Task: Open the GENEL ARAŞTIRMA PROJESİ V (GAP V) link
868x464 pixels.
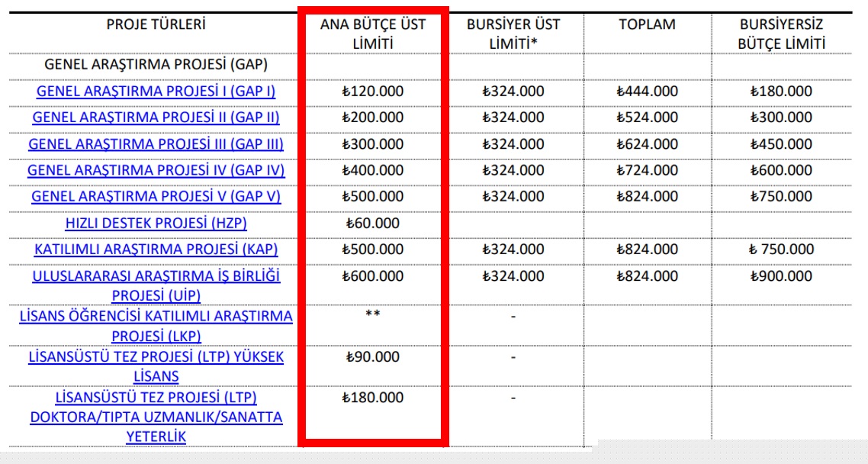Action: coord(156,196)
